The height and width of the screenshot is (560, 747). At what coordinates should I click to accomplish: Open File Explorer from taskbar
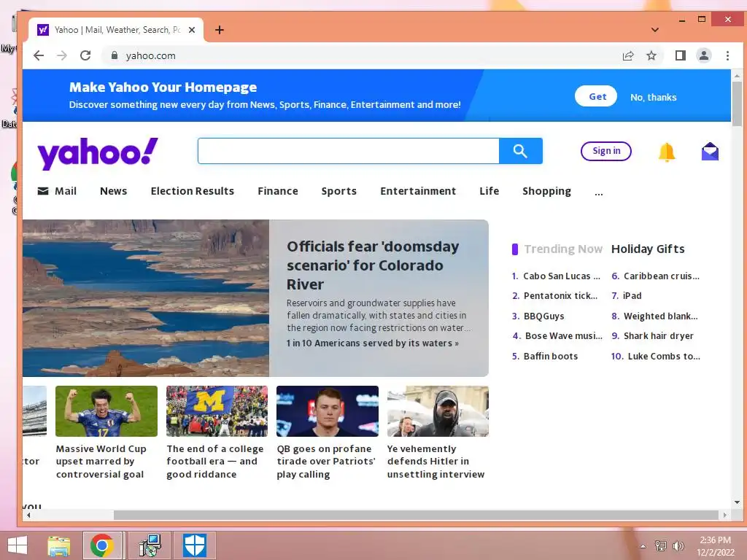tap(58, 545)
